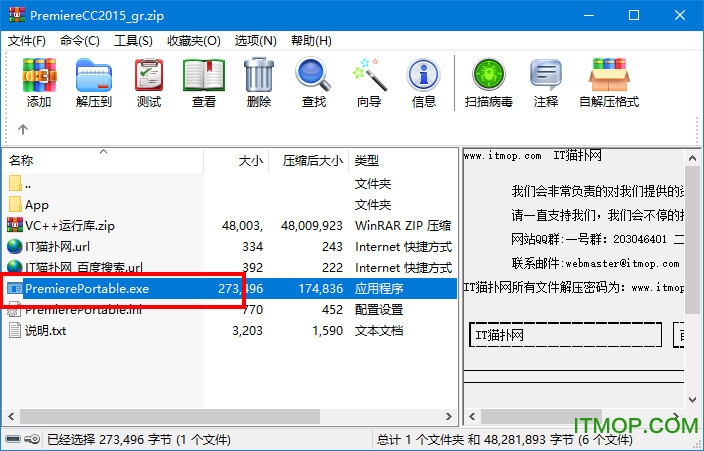704x451 pixels.
Task: Click the 48,009,923 packed size cell
Action: [x=312, y=226]
